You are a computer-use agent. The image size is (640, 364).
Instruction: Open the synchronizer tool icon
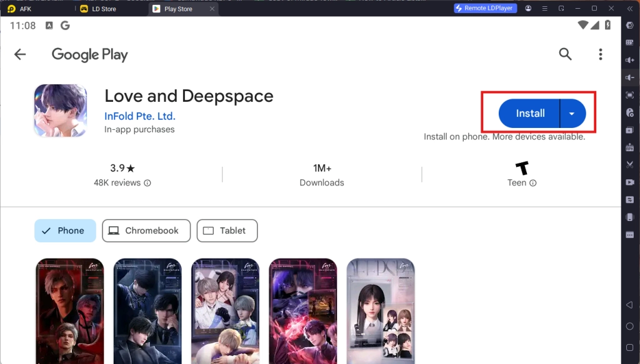[630, 200]
